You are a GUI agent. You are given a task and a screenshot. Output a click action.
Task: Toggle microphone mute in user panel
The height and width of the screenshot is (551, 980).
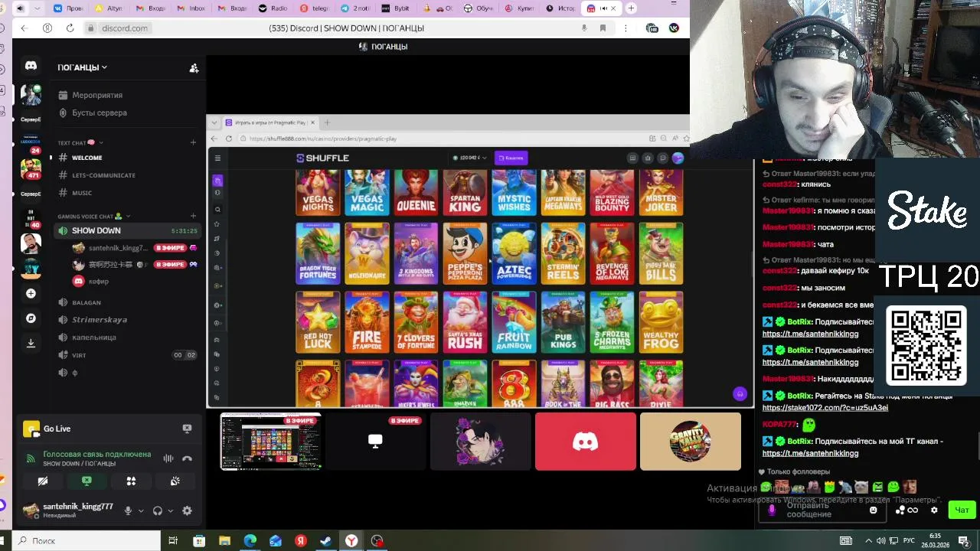click(x=128, y=510)
